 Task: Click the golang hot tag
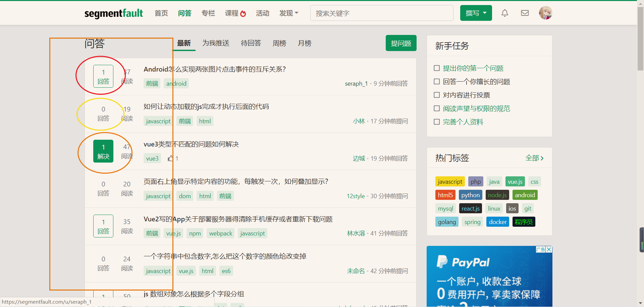pyautogui.click(x=447, y=222)
